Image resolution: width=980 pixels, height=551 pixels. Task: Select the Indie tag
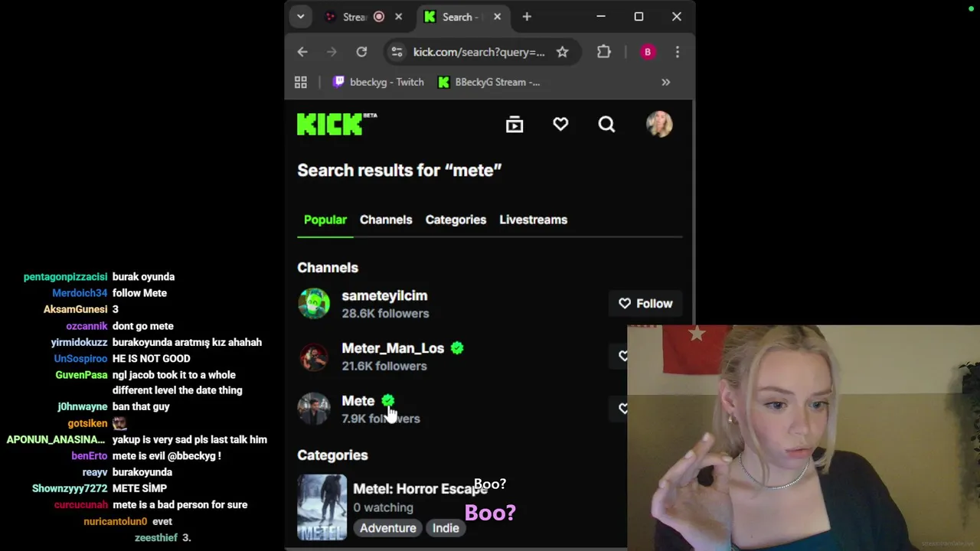[x=446, y=528]
